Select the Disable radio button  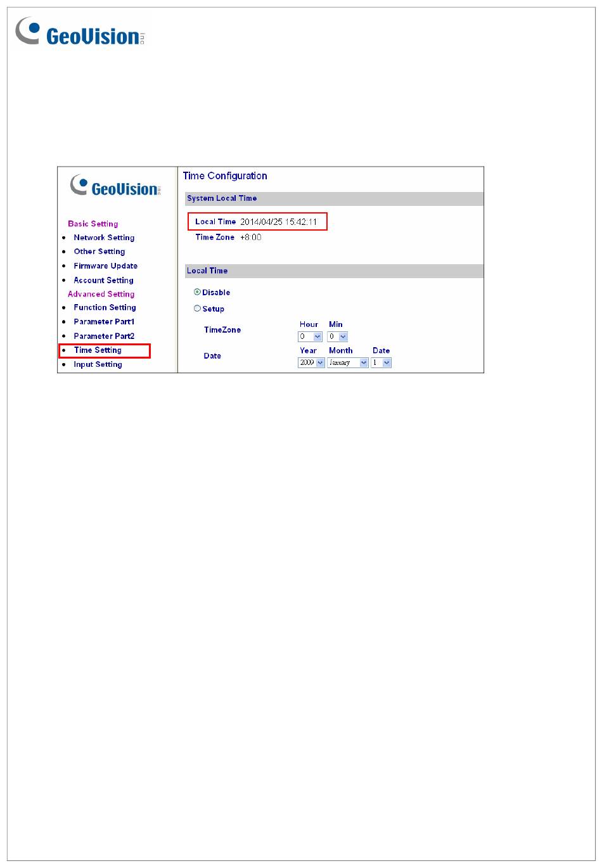(197, 292)
